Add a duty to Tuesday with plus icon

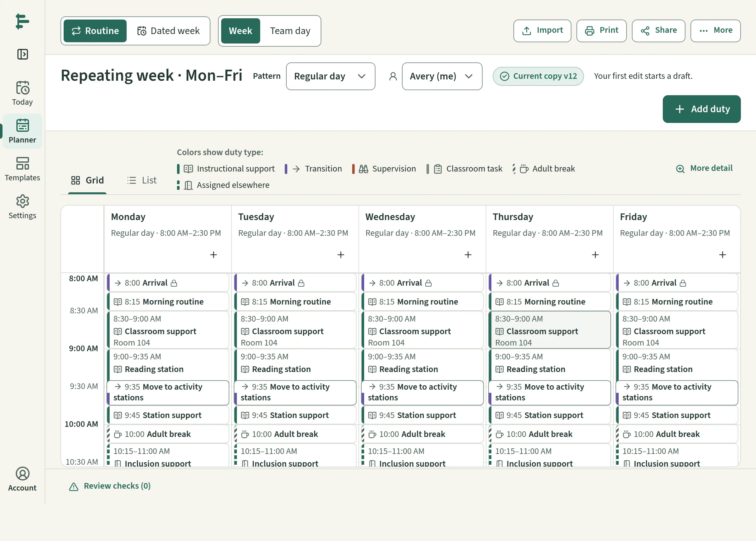341,255
